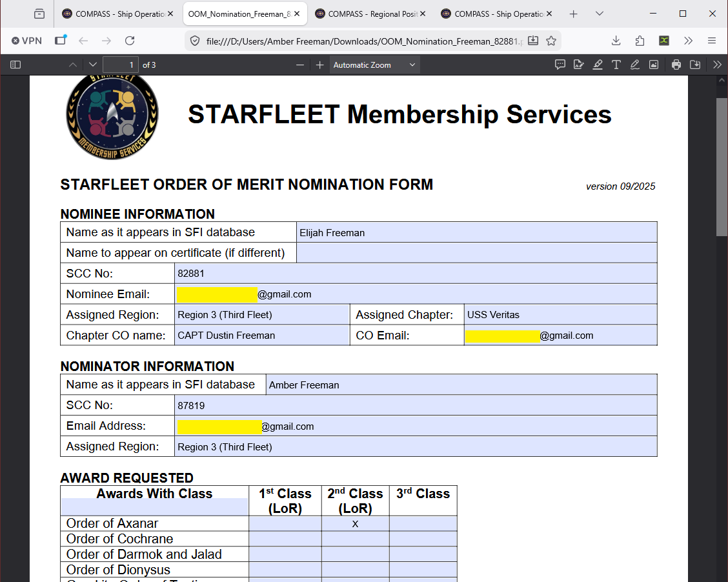Click the nominator SCC No field 87819
Screen dimensions: 728x582
[416, 405]
